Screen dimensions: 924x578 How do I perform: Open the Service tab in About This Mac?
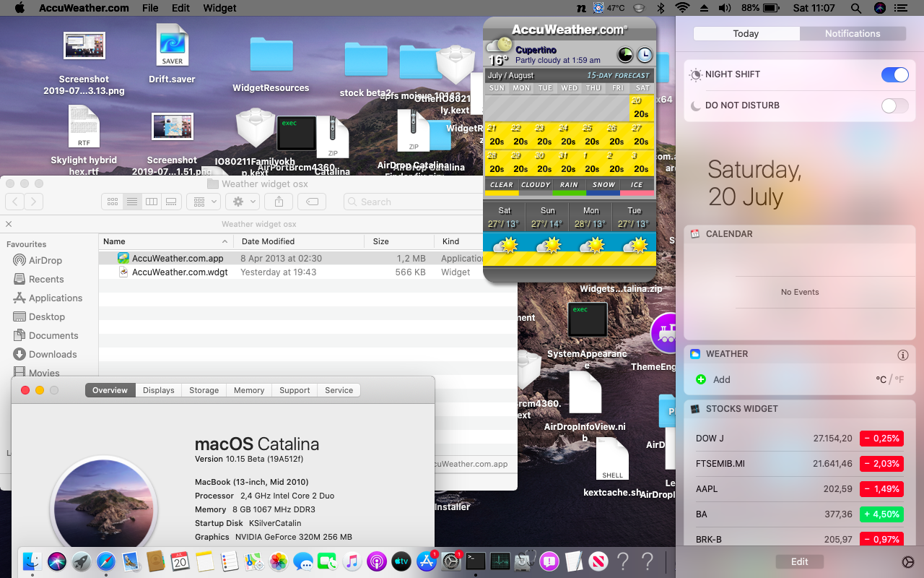[339, 390]
